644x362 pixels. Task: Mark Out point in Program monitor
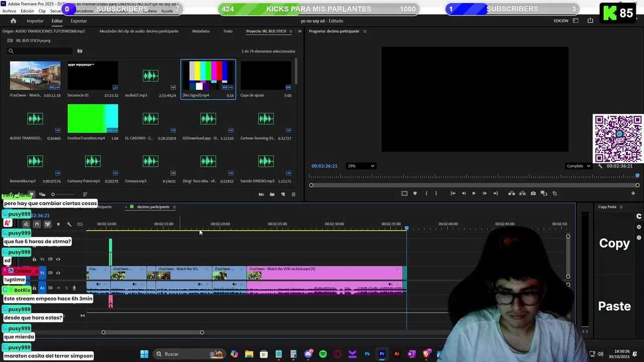tap(436, 193)
